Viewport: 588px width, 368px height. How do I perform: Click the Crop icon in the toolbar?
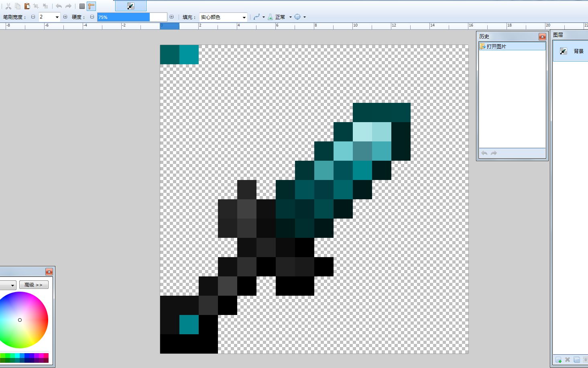[x=36, y=6]
